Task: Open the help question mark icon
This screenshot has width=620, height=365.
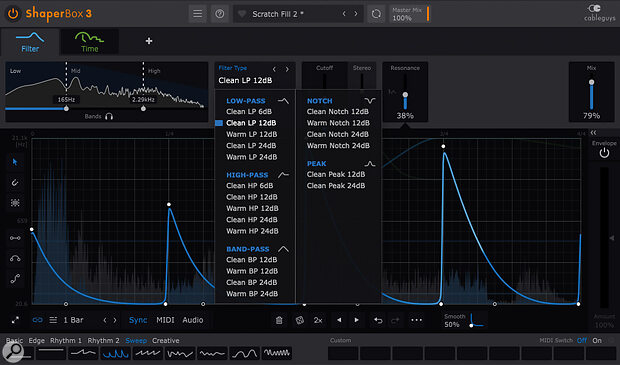Action: (219, 14)
